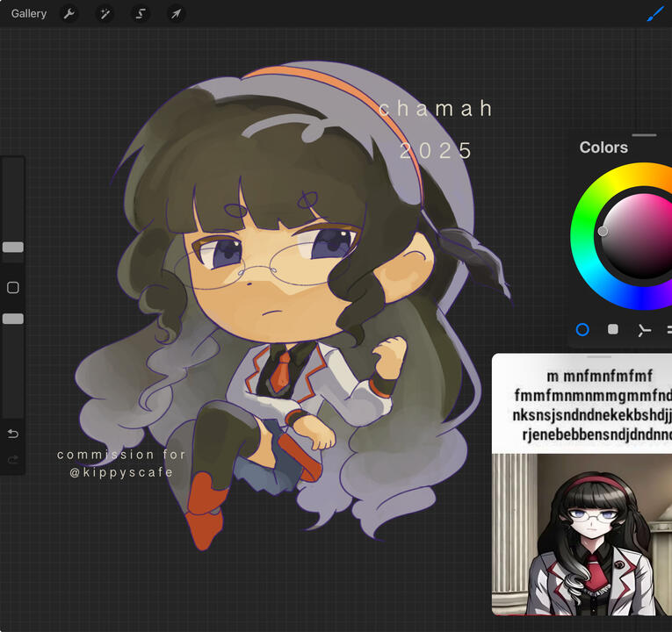The width and height of the screenshot is (672, 632).
Task: Switch to Classic color mode square
Action: point(613,329)
